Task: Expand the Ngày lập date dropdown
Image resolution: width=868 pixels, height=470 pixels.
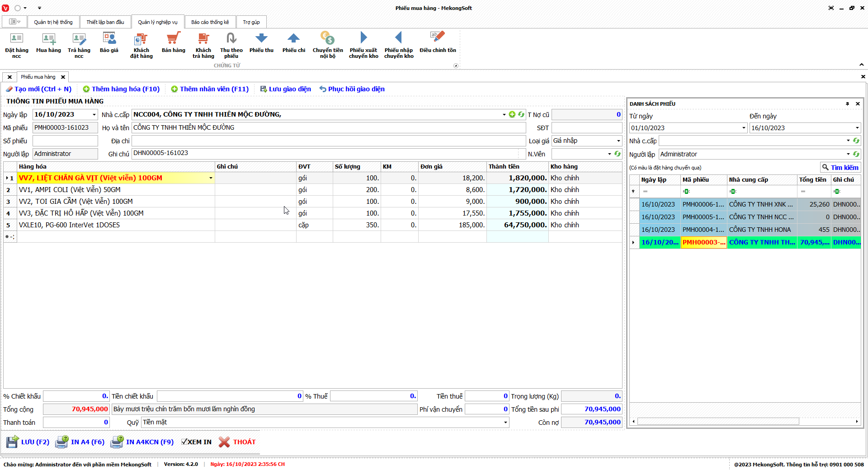Action: point(94,115)
